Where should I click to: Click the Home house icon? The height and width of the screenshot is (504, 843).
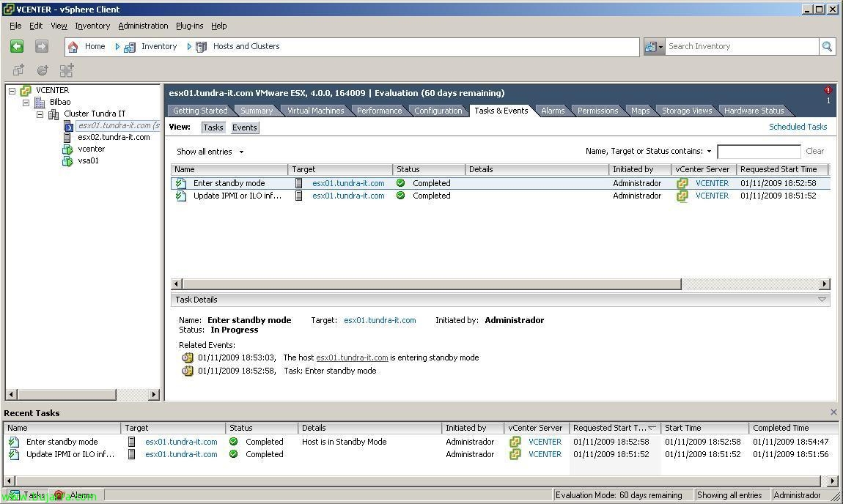[73, 47]
